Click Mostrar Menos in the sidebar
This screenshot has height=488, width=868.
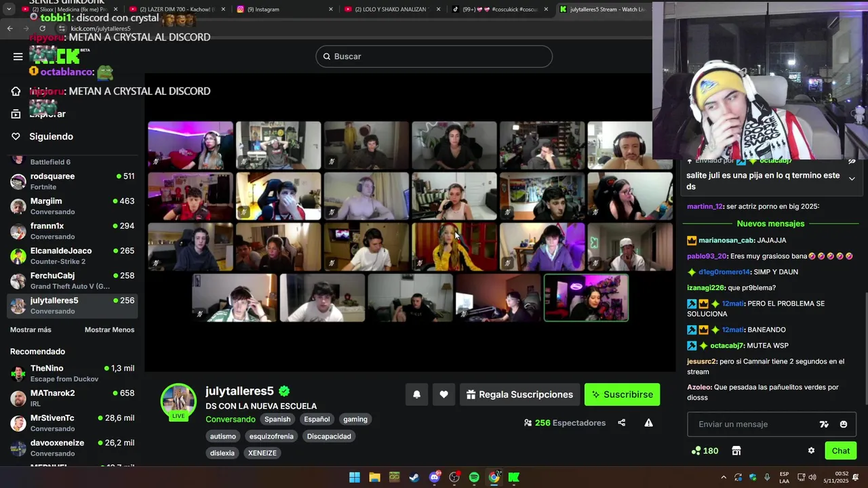[x=109, y=329]
